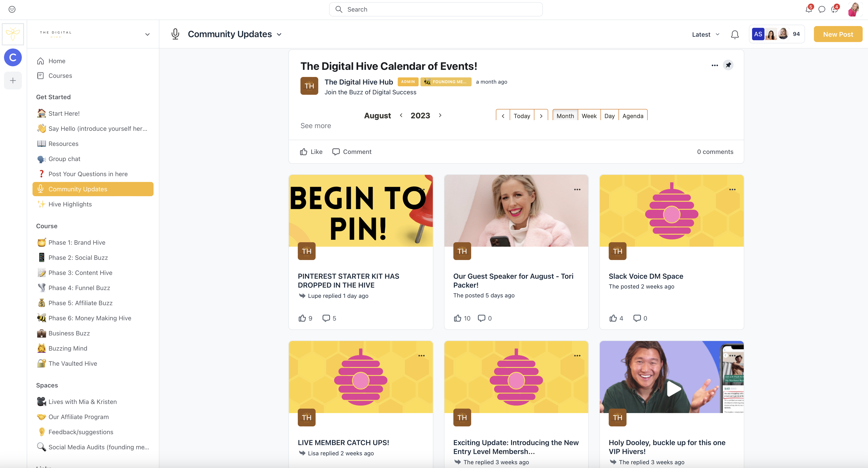Expand the post with See more
The image size is (868, 468).
316,126
